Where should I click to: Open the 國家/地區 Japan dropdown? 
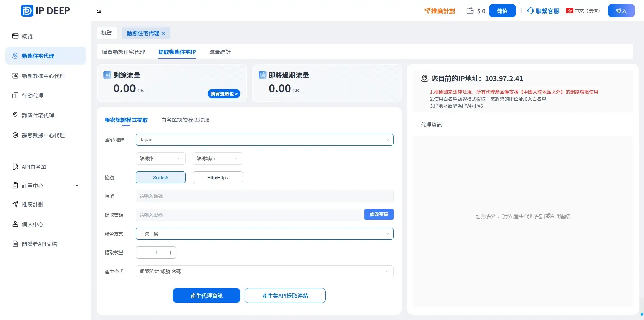[264, 140]
